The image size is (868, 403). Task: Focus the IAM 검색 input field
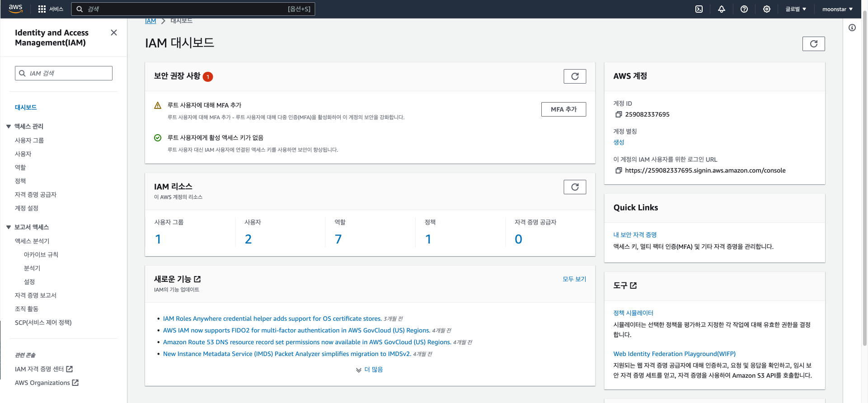(64, 73)
